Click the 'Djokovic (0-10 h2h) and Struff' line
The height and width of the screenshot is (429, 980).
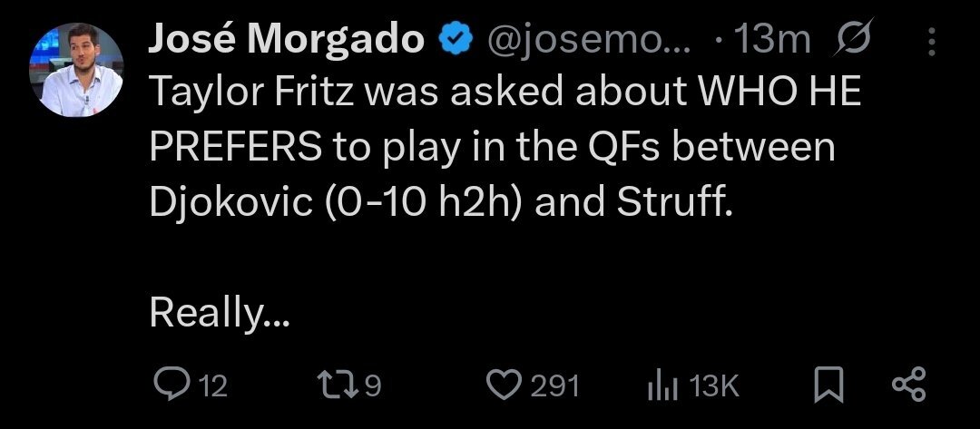(441, 203)
